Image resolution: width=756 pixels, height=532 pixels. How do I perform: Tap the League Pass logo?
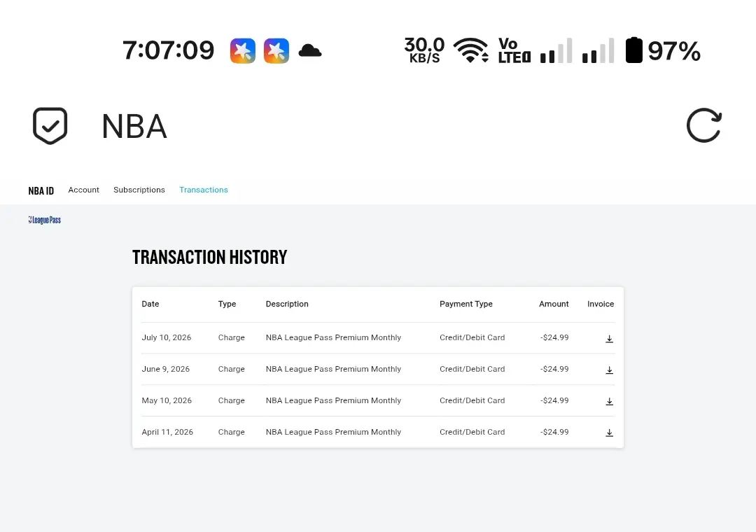(44, 220)
